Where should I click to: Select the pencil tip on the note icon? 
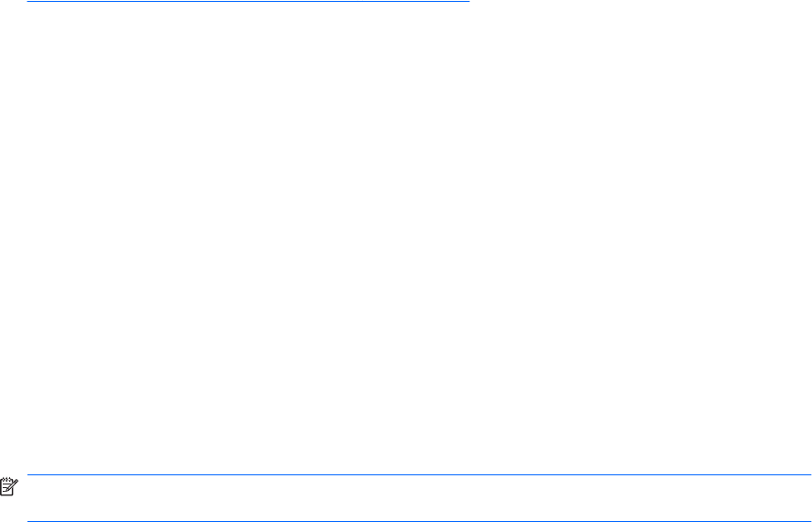point(7,492)
